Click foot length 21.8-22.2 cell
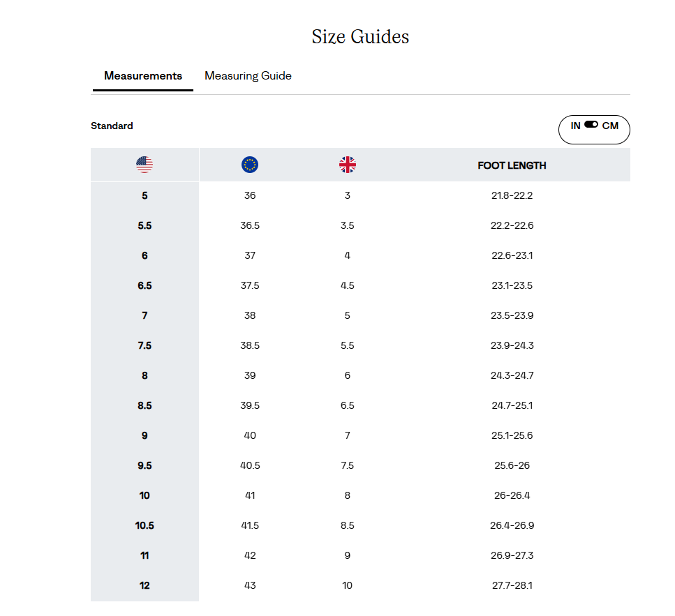The width and height of the screenshot is (675, 616). click(512, 196)
